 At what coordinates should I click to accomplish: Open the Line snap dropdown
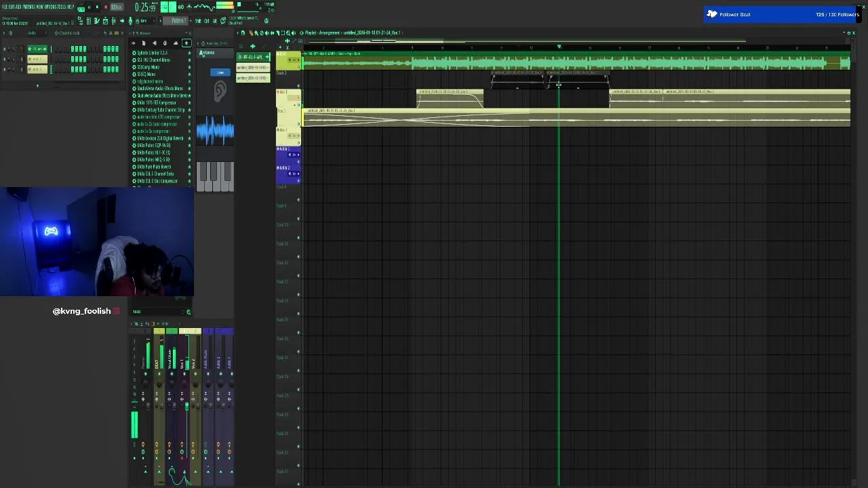(144, 21)
